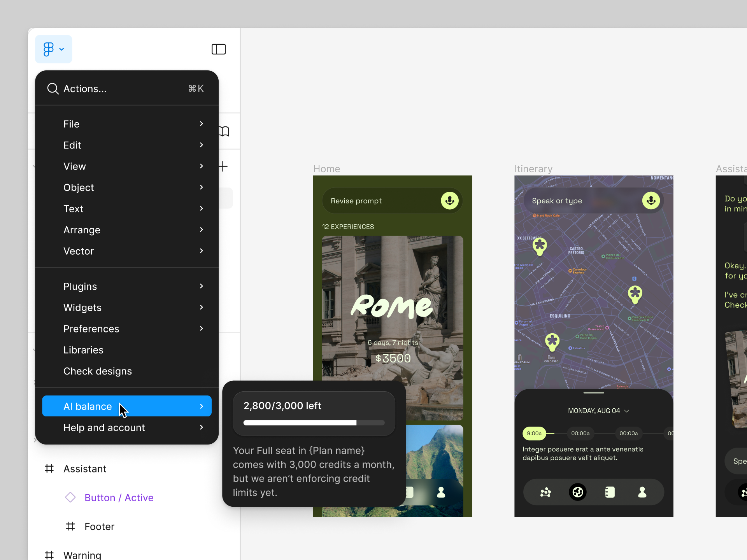
Task: Open the Vector submenu chevron
Action: click(201, 251)
